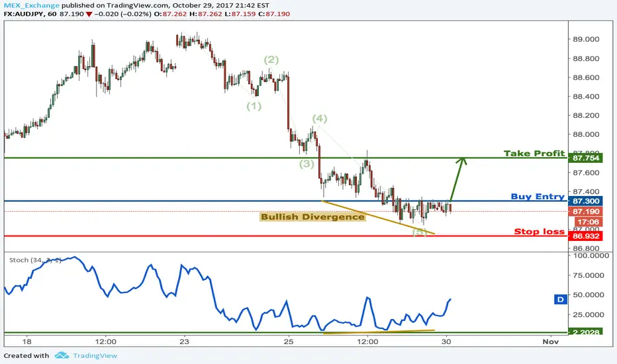Viewport: 617px width, 364px height.
Task: Select the FX:AUDJPY symbol text
Action: pos(24,14)
